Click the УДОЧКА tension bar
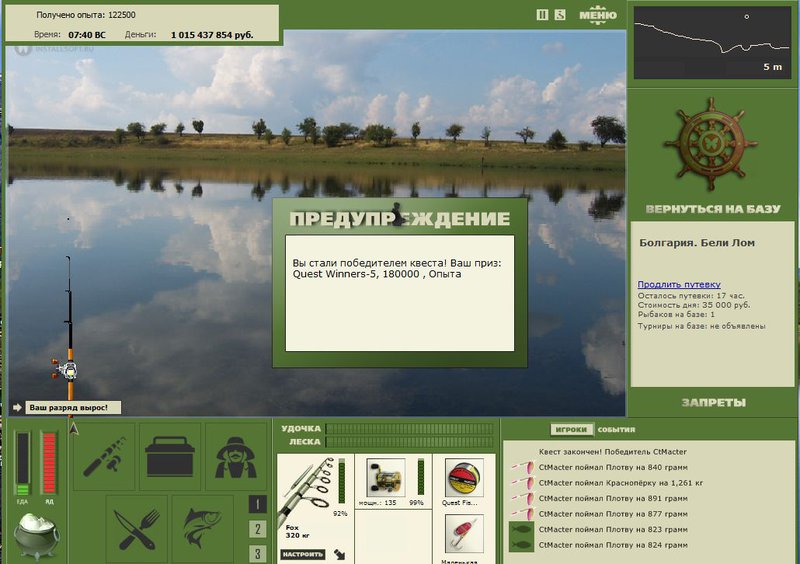This screenshot has height=564, width=800. click(x=410, y=429)
